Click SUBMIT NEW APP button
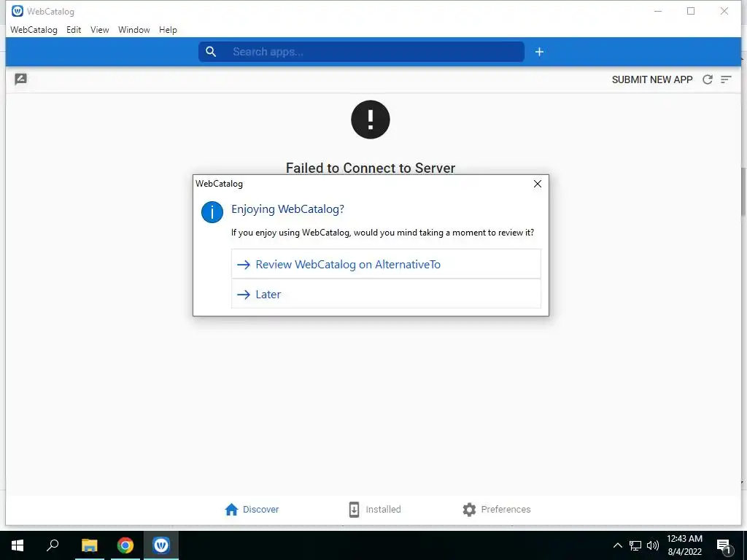The width and height of the screenshot is (747, 560). click(651, 79)
